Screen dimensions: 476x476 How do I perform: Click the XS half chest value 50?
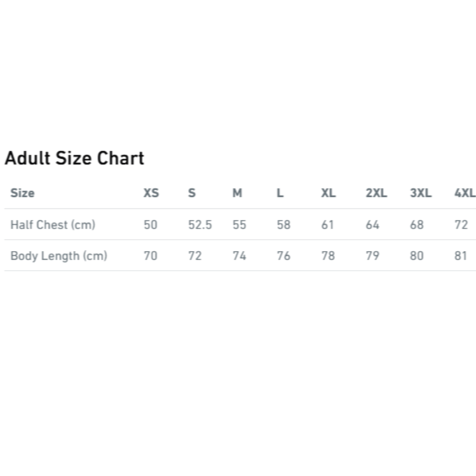[151, 225]
